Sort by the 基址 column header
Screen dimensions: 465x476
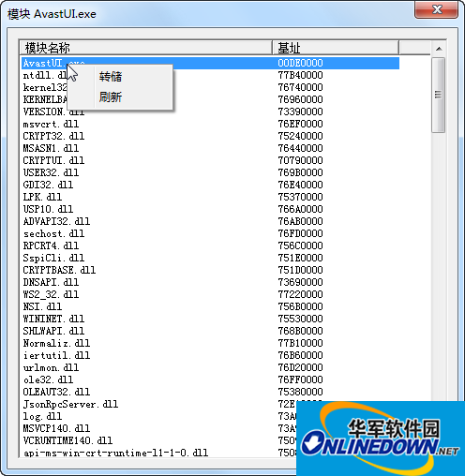pos(336,48)
